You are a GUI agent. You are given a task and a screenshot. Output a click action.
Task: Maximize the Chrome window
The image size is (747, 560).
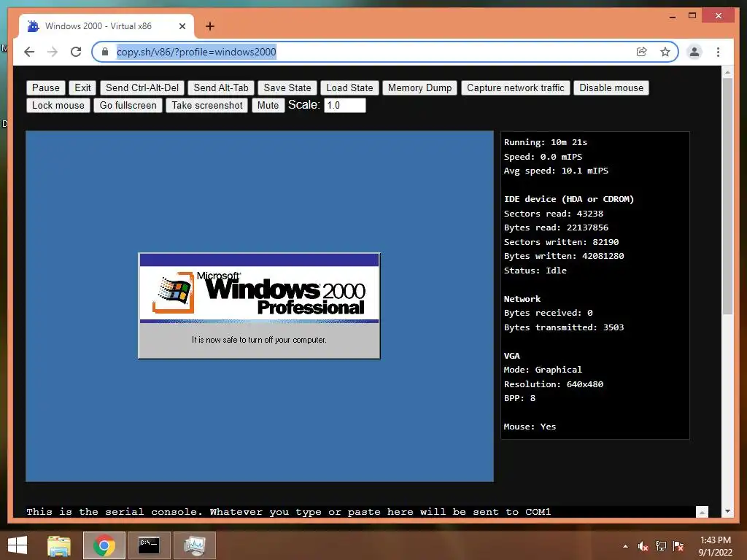pyautogui.click(x=692, y=16)
